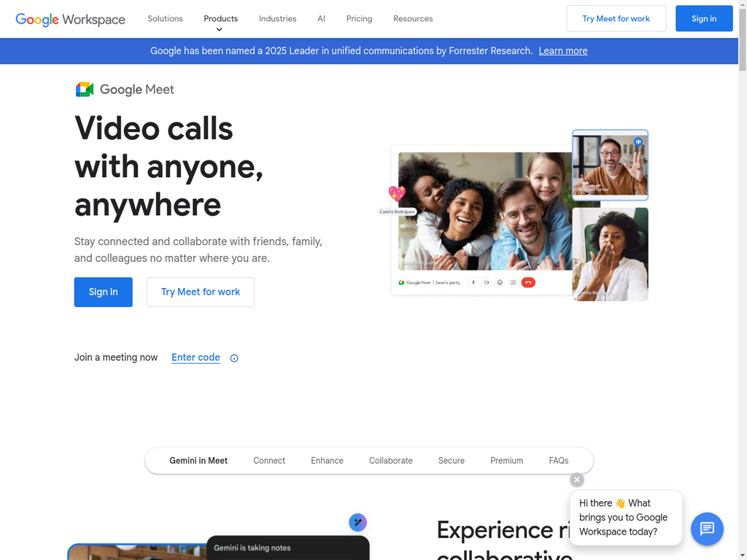Click Try Meet for work in the header

616,18
